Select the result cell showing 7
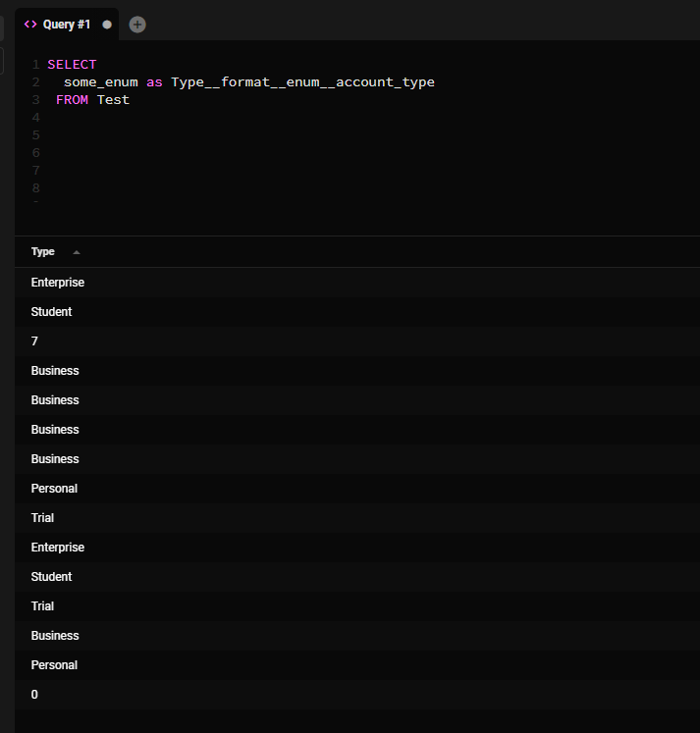Screen dimensions: 700x733 [x=357, y=341]
